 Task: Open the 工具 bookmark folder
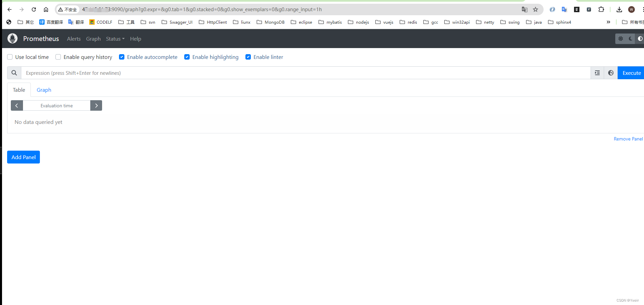pos(126,22)
